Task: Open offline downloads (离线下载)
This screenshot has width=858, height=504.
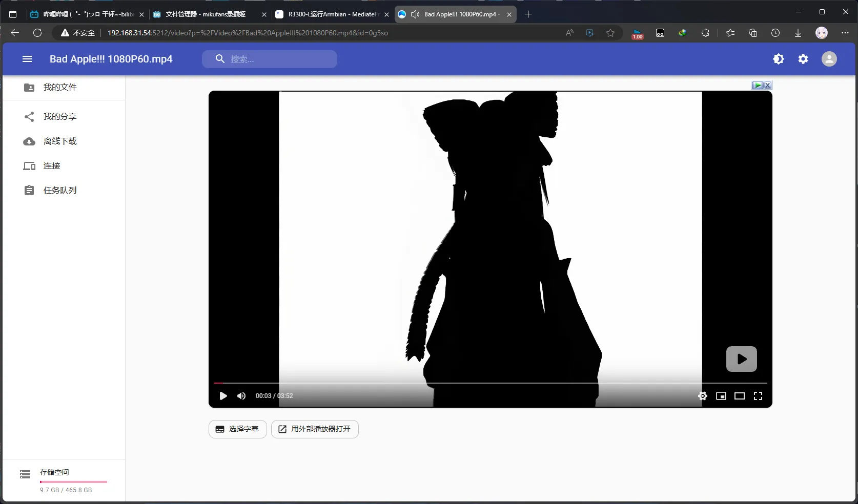Action: 59,141
